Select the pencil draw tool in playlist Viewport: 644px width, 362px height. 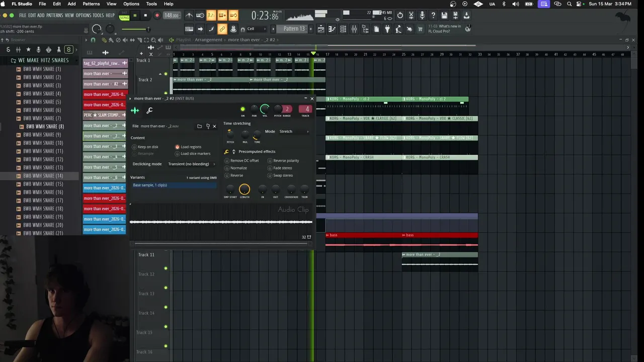(x=104, y=40)
